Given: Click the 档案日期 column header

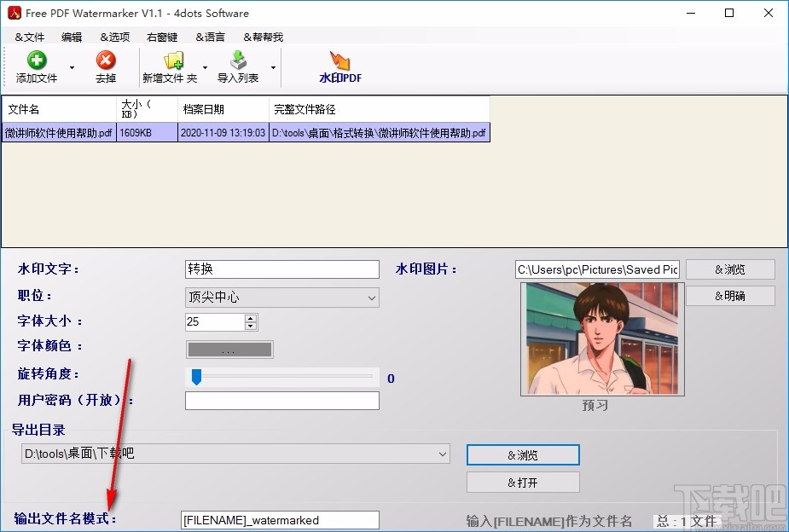Looking at the screenshot, I should coord(223,109).
